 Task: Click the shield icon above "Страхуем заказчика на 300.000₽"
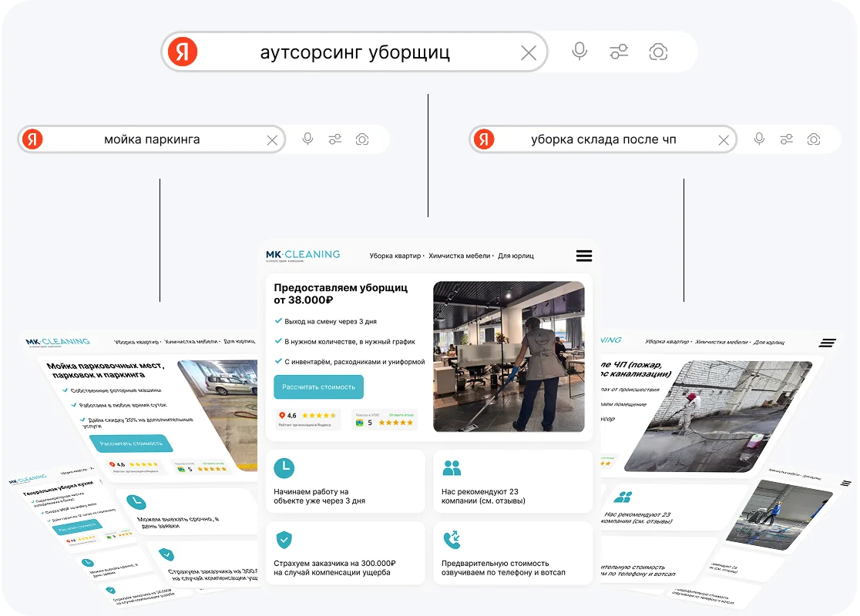tap(284, 540)
